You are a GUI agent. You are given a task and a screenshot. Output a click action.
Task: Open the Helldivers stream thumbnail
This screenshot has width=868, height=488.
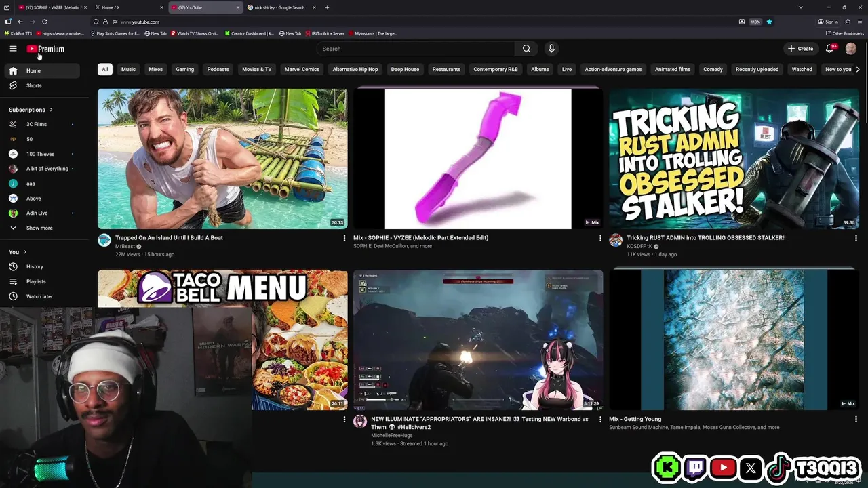[478, 340]
